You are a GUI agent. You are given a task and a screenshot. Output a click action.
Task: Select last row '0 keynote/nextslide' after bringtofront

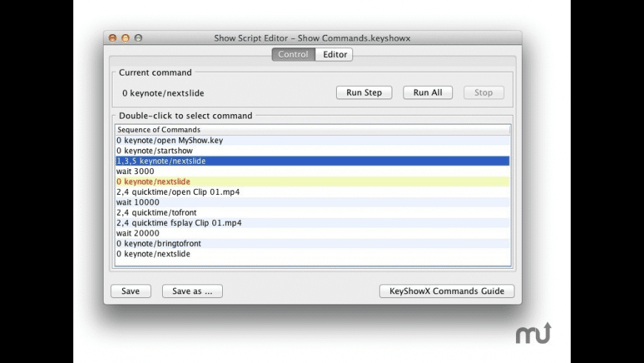point(312,253)
